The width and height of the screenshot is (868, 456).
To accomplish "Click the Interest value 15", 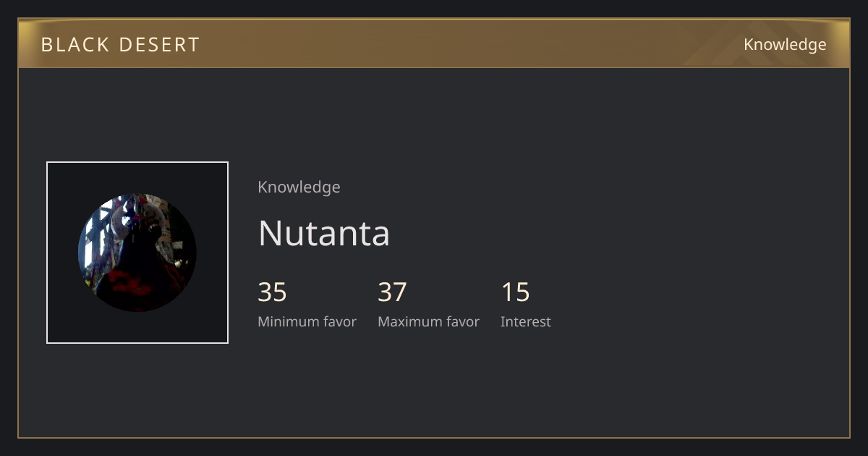I will [x=515, y=292].
